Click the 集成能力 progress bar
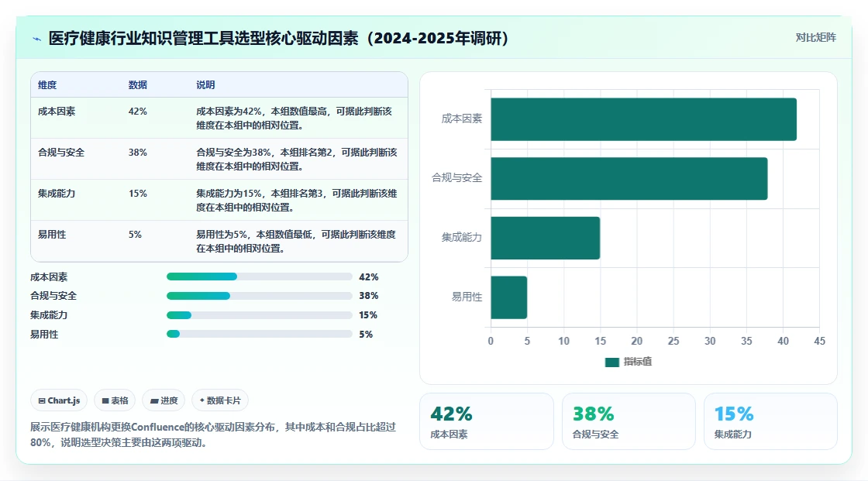This screenshot has width=868, height=481. tap(259, 315)
